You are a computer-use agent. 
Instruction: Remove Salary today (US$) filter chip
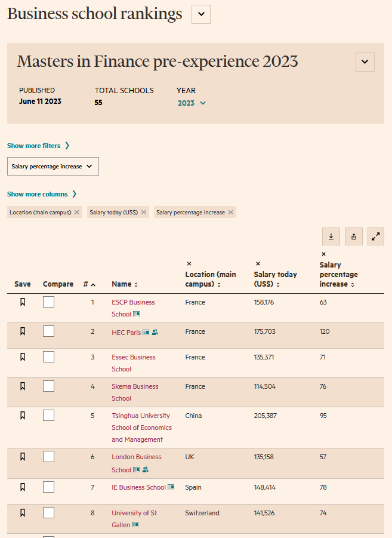point(144,213)
